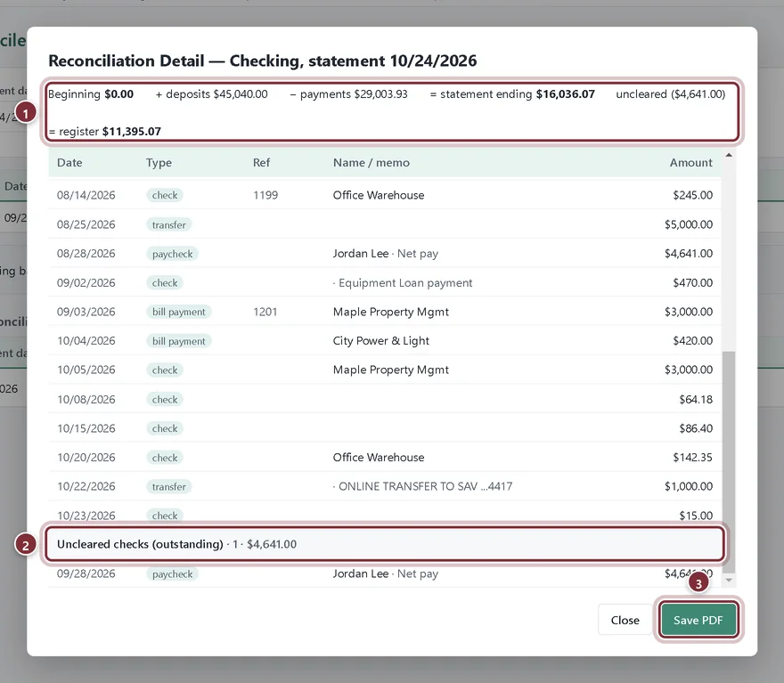784x683 pixels.
Task: Click the $470.00 amount
Action: [x=692, y=283]
